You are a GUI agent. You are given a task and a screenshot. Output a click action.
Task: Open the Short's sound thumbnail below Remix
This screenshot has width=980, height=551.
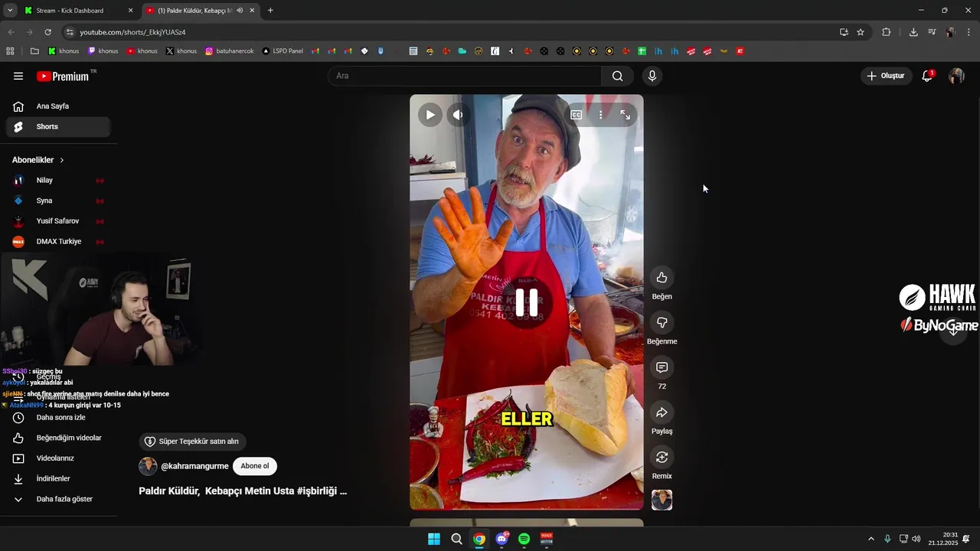pos(661,500)
